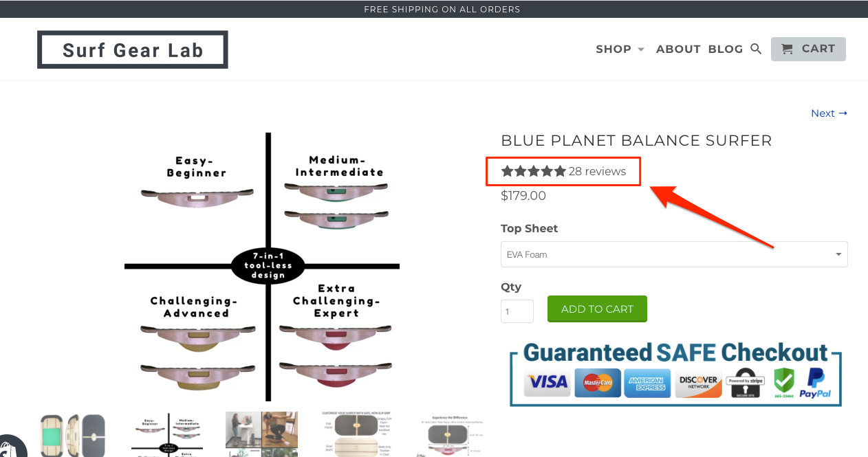Screen dimensions: 868x457
Task: Click the PayPal payment logo
Action: pyautogui.click(x=816, y=383)
